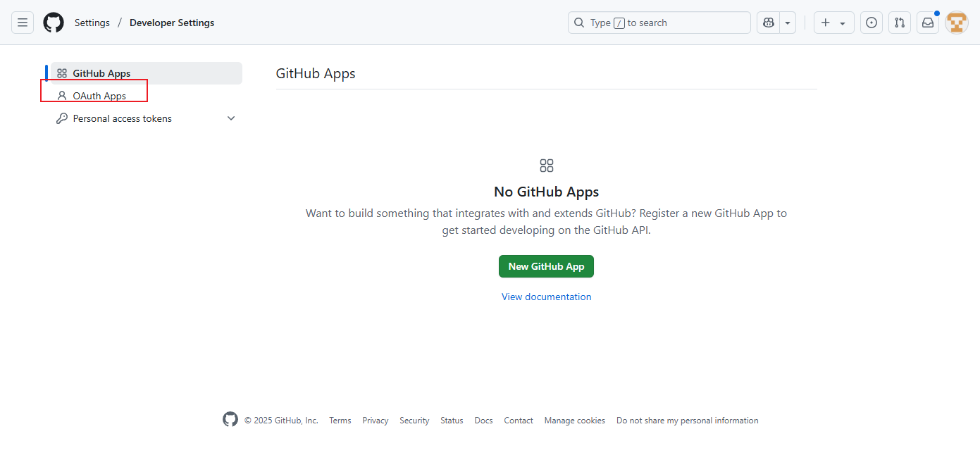The image size is (980, 460).
Task: Open Developer Settings breadcrumb link
Action: click(172, 23)
